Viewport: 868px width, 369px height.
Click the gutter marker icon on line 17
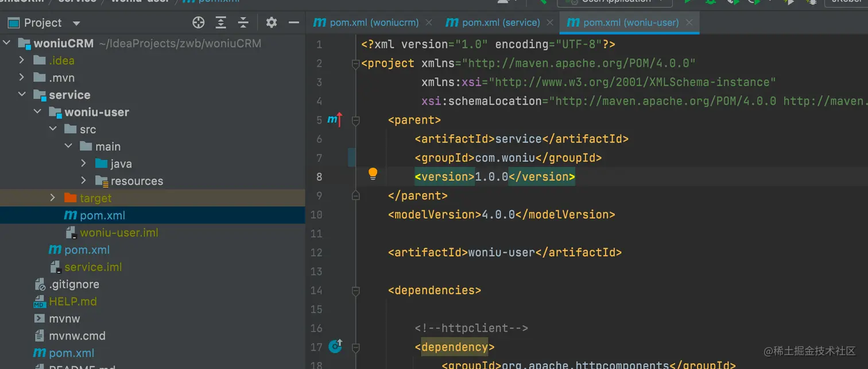[x=335, y=346]
